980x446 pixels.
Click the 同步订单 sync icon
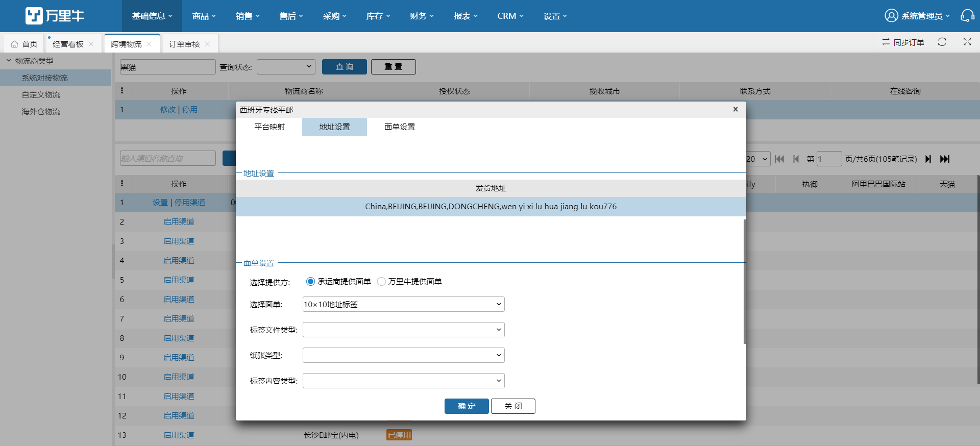pyautogui.click(x=886, y=42)
